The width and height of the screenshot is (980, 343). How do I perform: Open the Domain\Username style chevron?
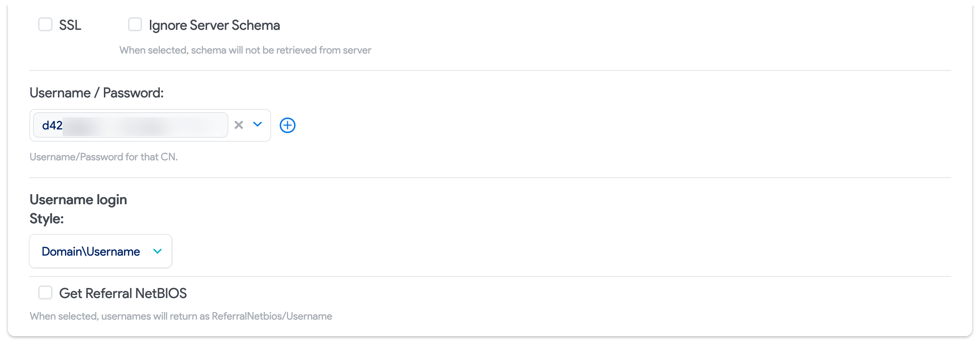point(157,251)
